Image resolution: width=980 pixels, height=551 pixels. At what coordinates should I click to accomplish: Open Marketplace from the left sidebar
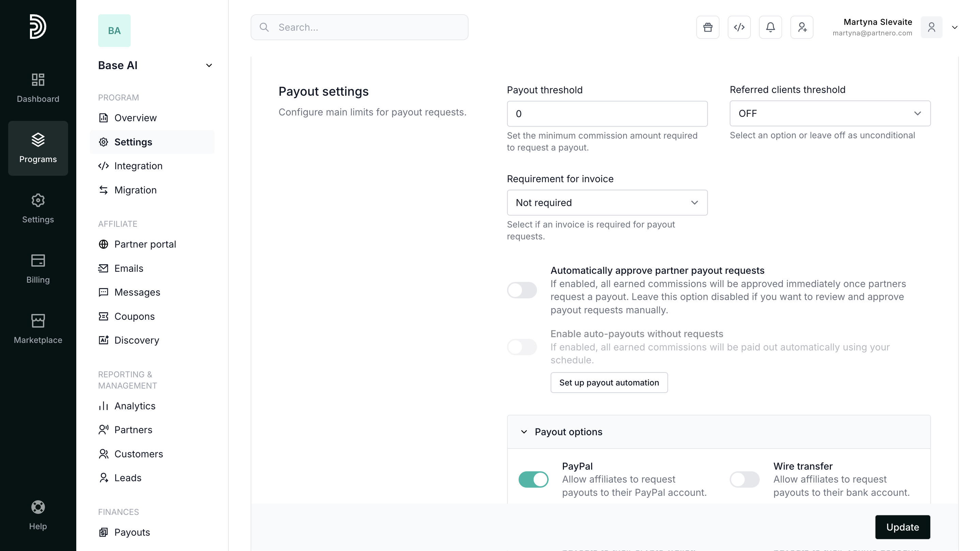point(38,329)
